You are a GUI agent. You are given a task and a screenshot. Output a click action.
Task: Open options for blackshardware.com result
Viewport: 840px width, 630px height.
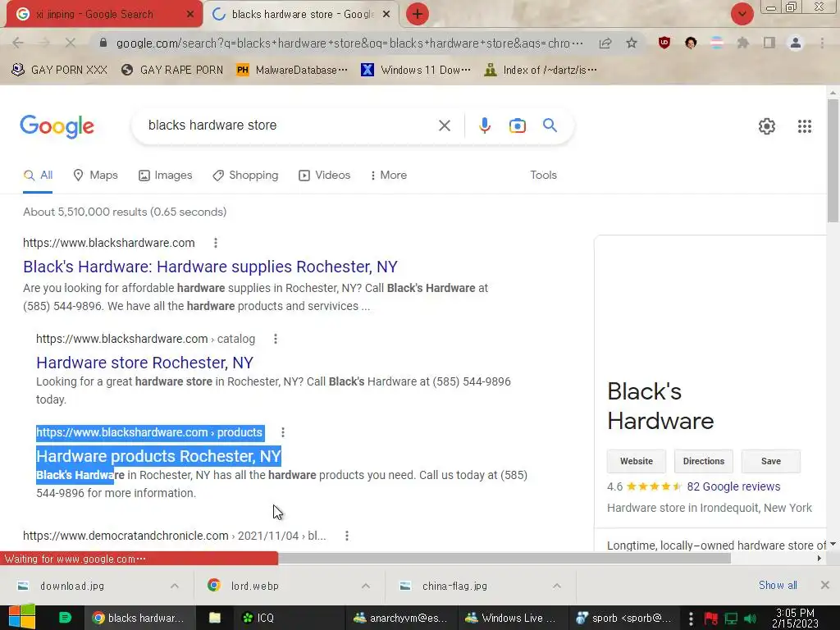(x=216, y=243)
